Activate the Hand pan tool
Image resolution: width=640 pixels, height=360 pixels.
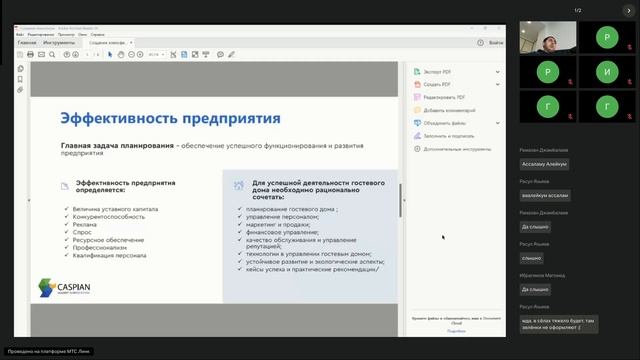(x=121, y=54)
